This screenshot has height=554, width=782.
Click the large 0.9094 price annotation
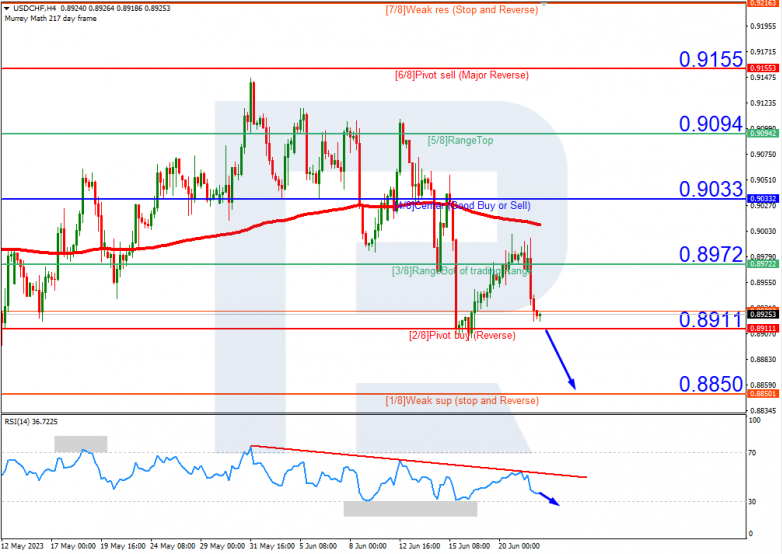point(711,124)
